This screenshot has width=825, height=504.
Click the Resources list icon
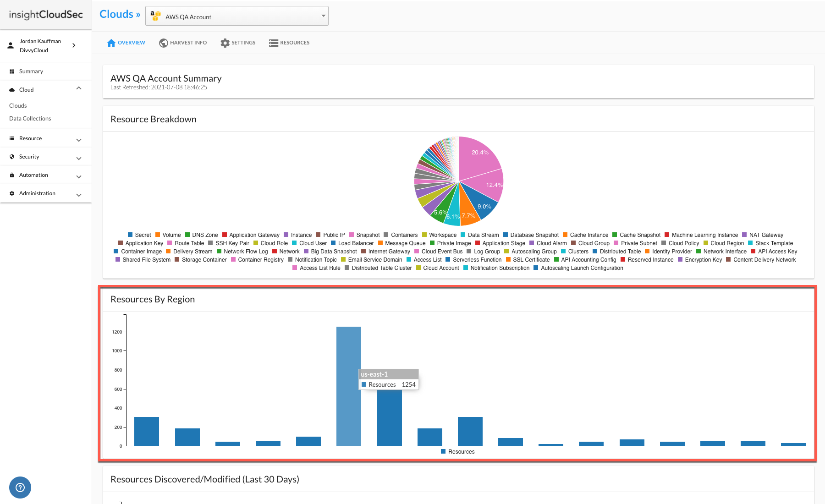pyautogui.click(x=274, y=43)
